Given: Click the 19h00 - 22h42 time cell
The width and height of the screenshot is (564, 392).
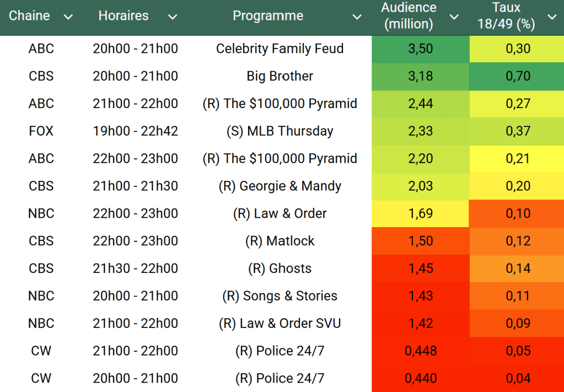Looking at the screenshot, I should (x=135, y=131).
